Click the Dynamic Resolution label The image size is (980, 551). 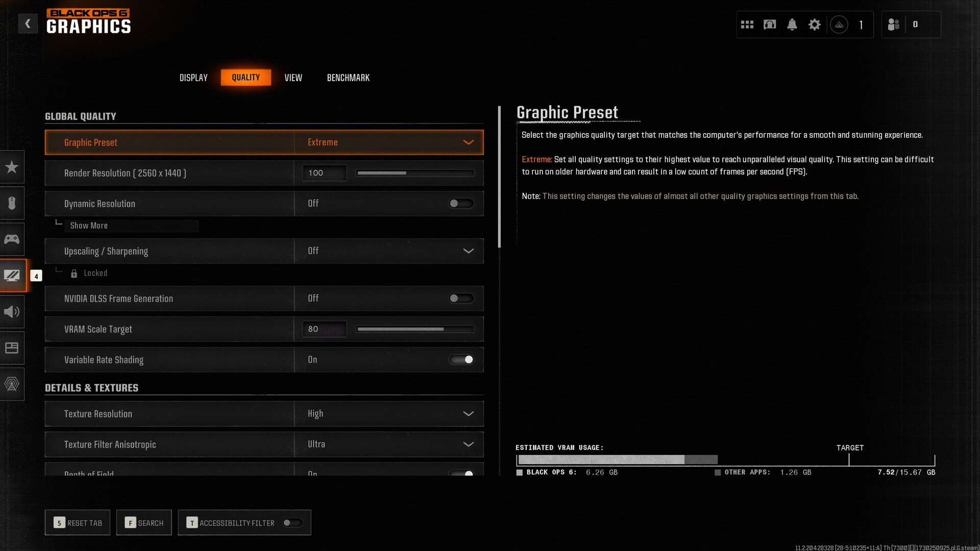100,204
